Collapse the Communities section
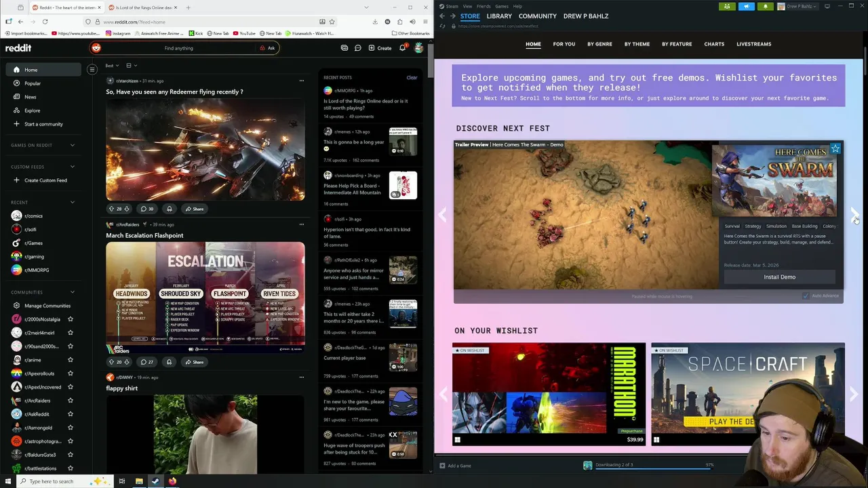 click(x=73, y=292)
